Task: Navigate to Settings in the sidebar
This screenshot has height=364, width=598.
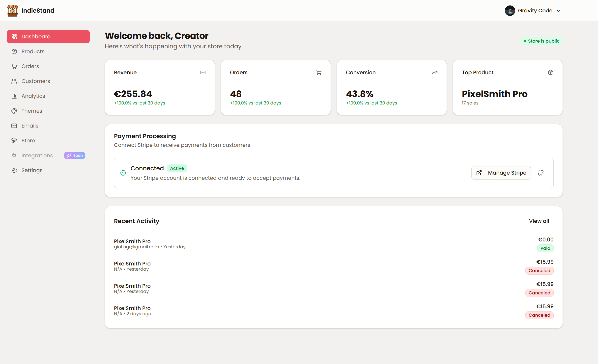Action: pyautogui.click(x=32, y=170)
